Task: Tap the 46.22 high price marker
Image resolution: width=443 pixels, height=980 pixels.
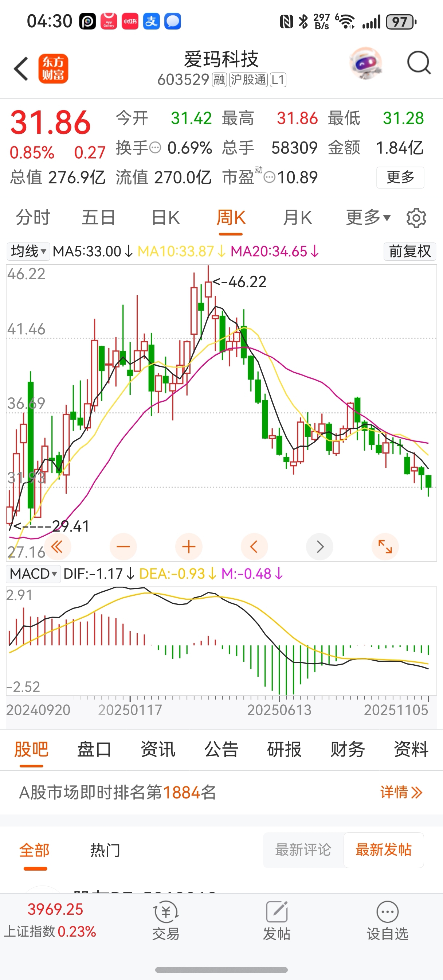Action: (240, 282)
